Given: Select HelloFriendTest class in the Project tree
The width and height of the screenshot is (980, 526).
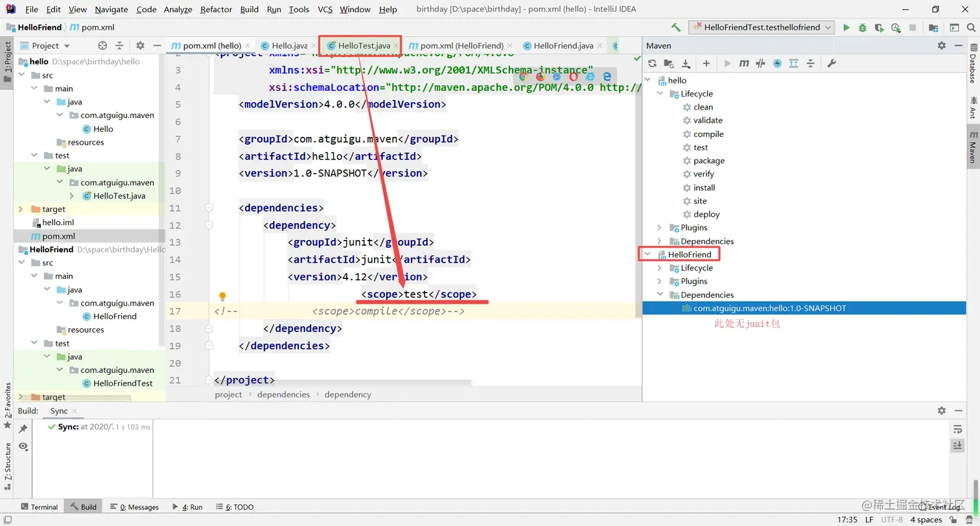Looking at the screenshot, I should (122, 383).
